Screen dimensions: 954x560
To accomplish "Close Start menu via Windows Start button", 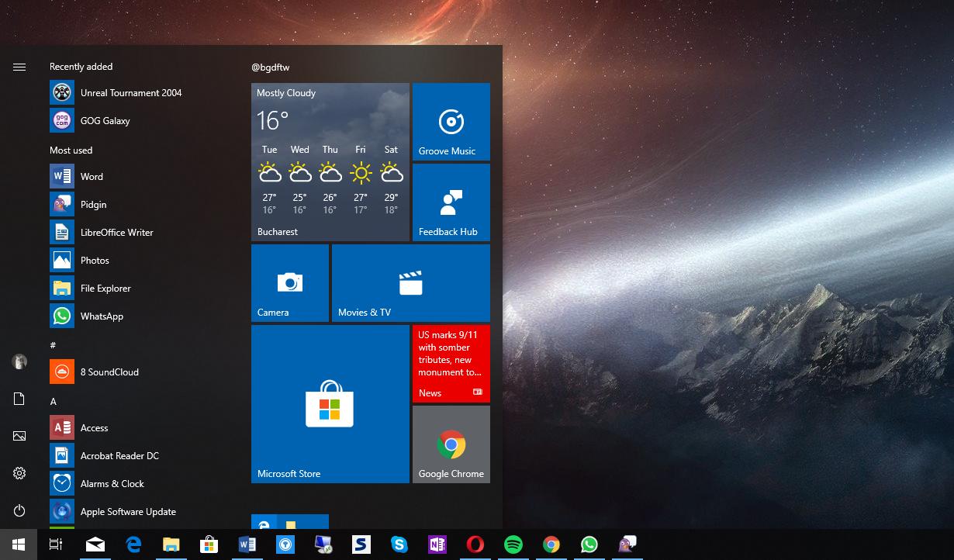I will (19, 544).
